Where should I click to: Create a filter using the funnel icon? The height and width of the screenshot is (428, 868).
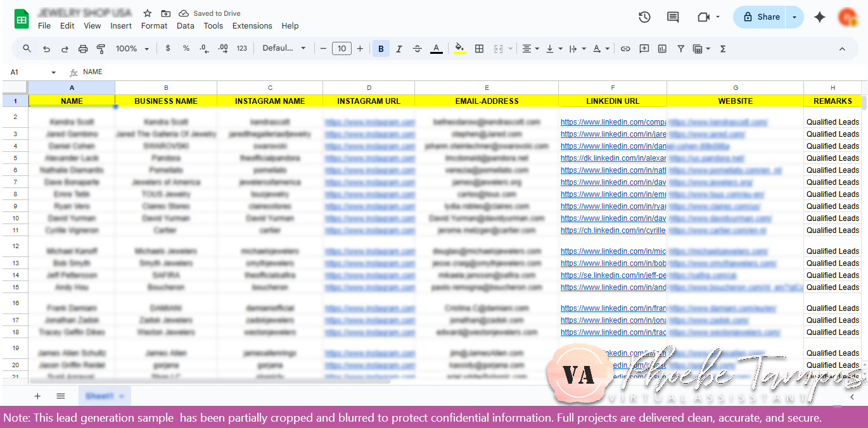click(x=680, y=48)
